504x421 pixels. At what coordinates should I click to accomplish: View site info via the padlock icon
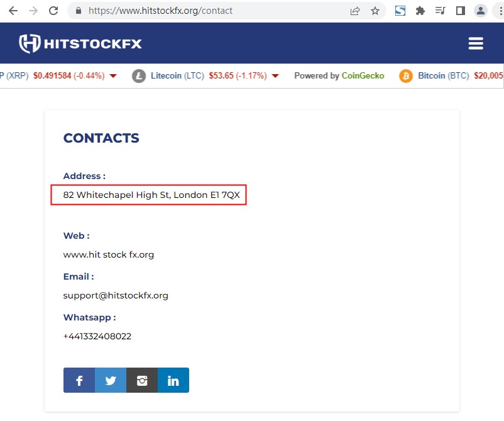[x=79, y=11]
